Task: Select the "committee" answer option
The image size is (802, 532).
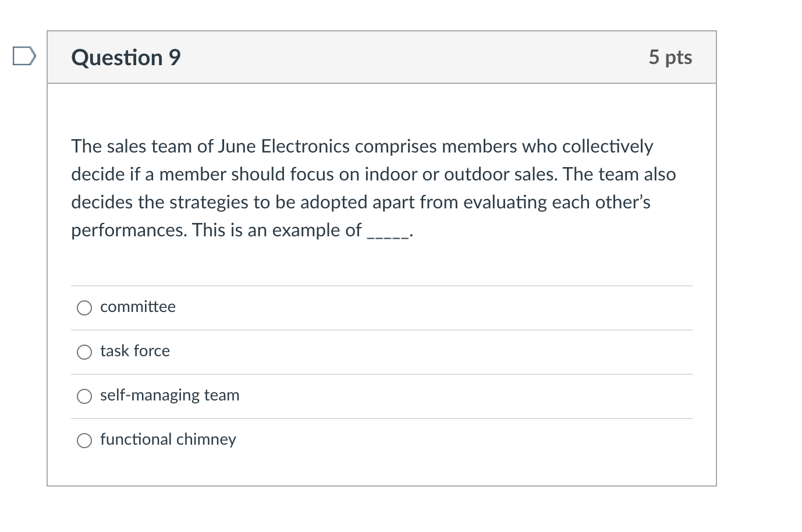Action: [84, 307]
